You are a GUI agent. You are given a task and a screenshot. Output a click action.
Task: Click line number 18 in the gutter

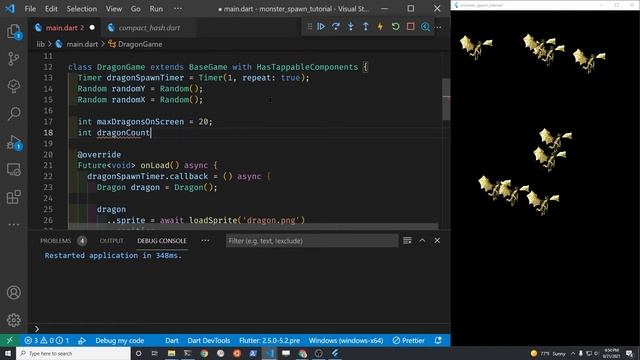point(48,132)
